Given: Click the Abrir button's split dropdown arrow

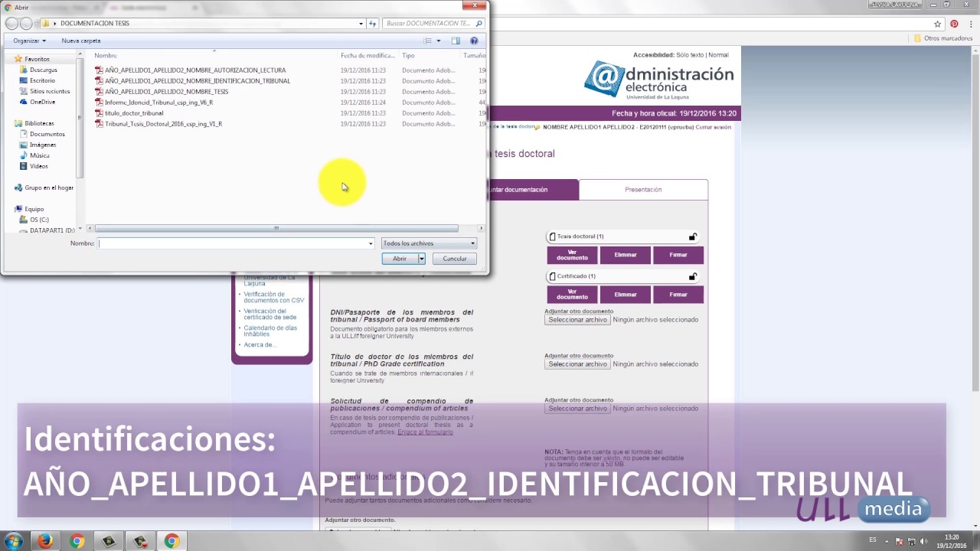Looking at the screenshot, I should click(x=421, y=259).
